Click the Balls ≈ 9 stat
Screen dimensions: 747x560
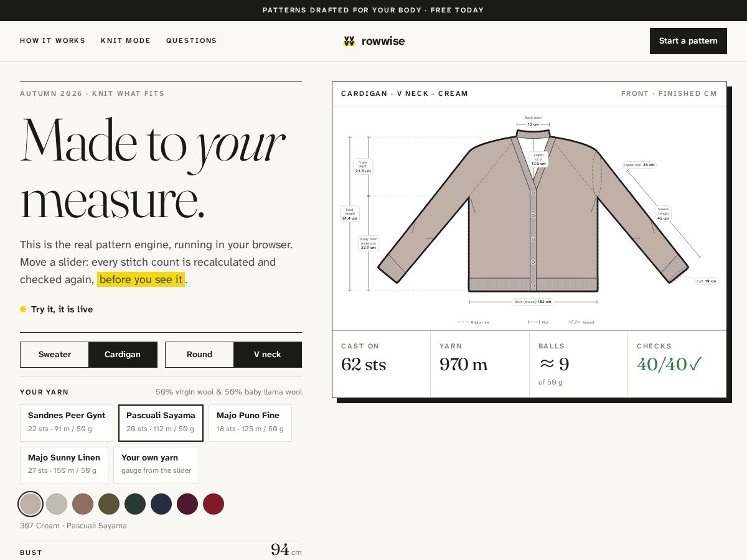coord(578,363)
